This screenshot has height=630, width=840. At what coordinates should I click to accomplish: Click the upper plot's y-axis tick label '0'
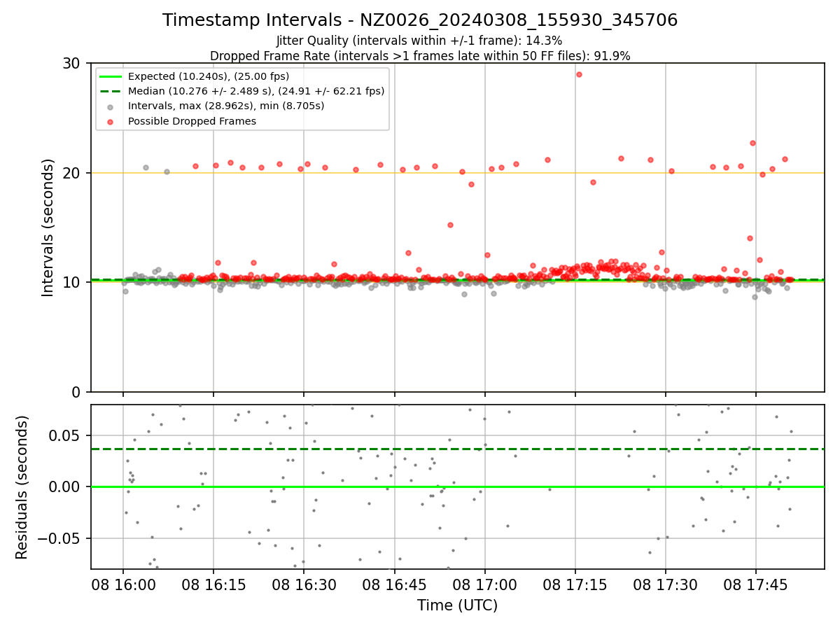[x=76, y=392]
